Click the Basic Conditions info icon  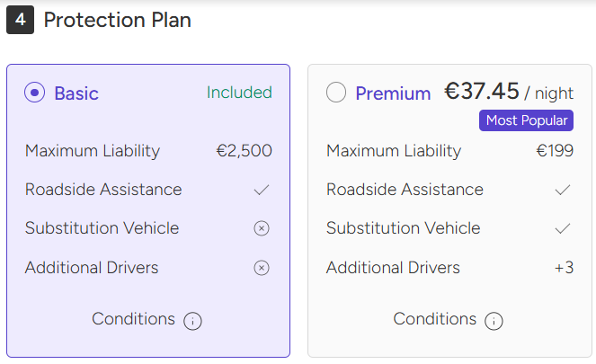(192, 321)
